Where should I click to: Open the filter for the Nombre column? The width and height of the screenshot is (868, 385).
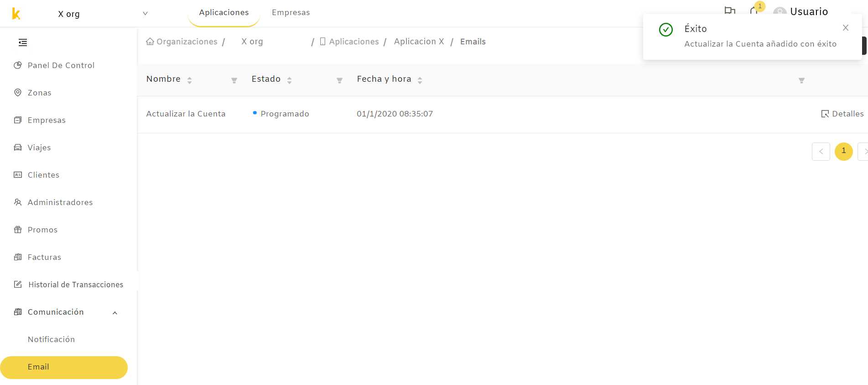point(234,80)
